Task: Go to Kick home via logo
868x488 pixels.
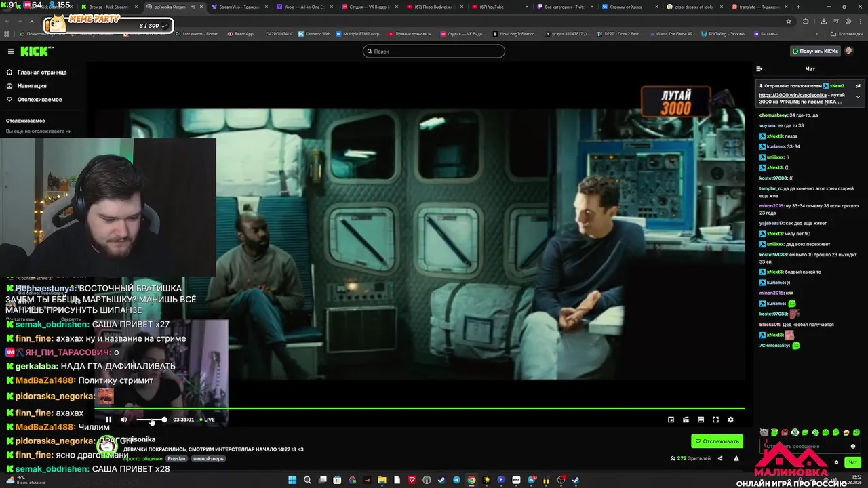Action: (34, 51)
